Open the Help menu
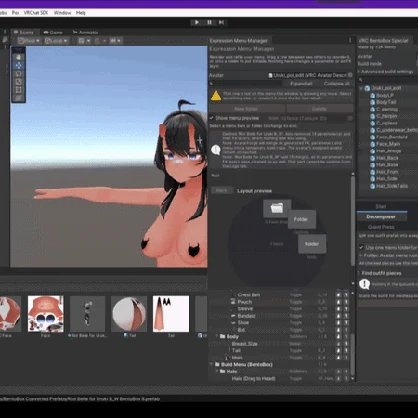This screenshot has height=418, width=418. [x=81, y=13]
